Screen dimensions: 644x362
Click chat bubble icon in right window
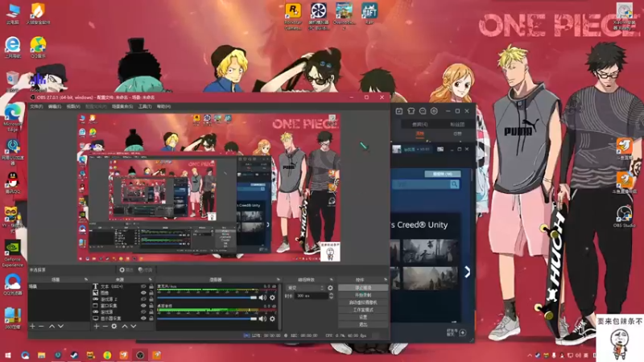tap(423, 111)
